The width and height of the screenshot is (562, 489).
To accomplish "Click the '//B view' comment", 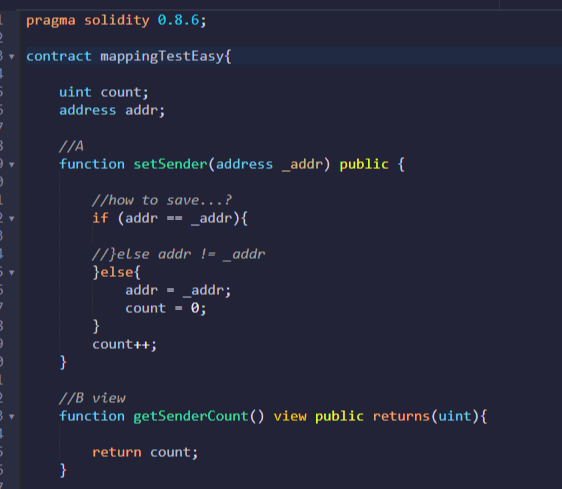I will pos(92,398).
